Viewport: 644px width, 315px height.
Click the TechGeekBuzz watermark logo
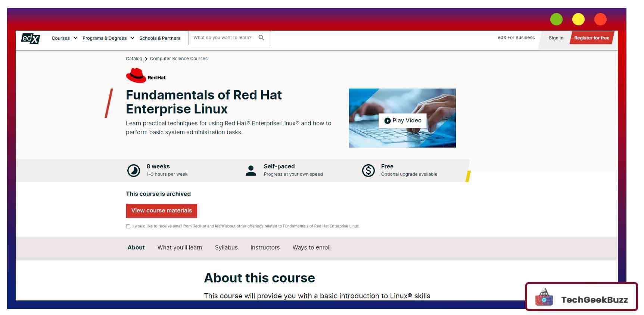point(581,297)
